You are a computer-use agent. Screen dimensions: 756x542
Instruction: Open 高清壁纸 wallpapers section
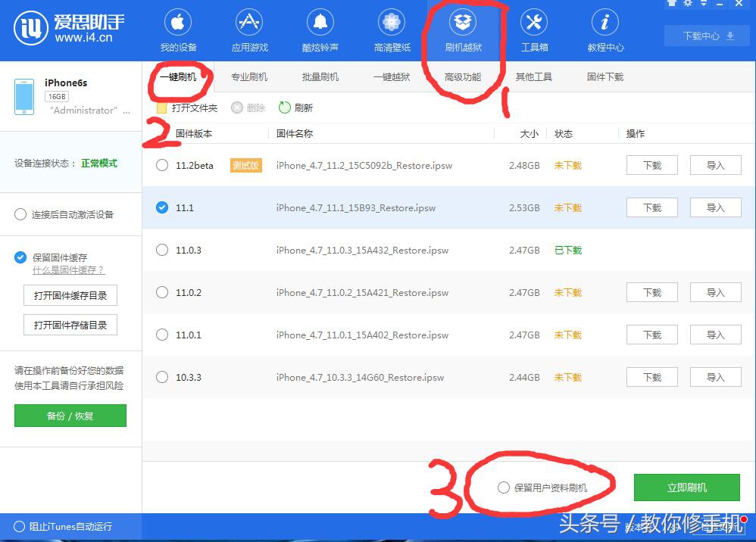tap(392, 31)
